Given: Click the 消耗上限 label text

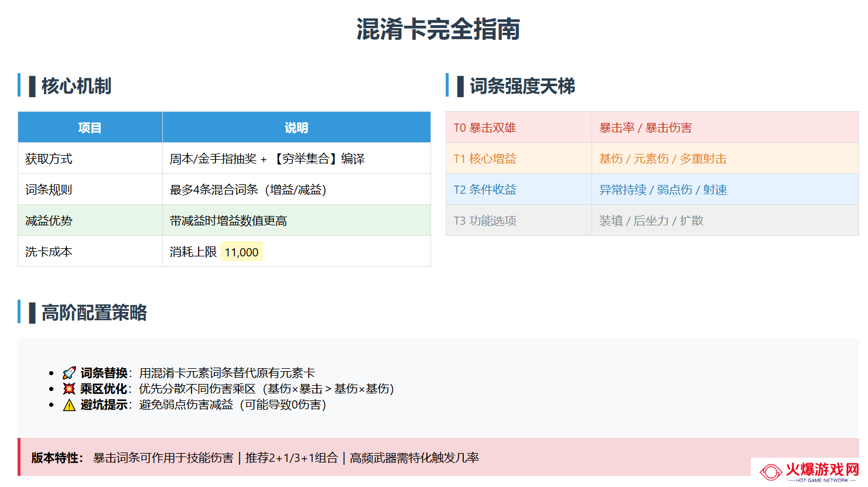Looking at the screenshot, I should 193,252.
